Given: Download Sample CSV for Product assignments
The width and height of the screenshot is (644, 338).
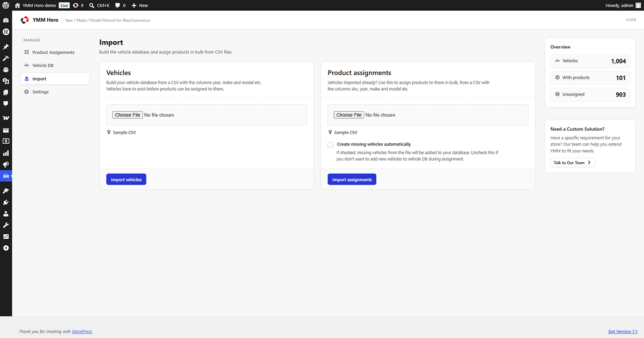Looking at the screenshot, I should pos(343,132).
